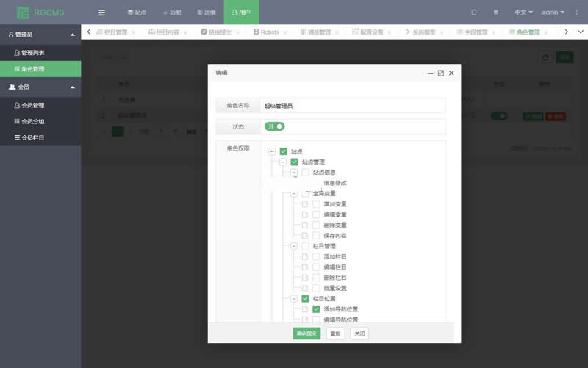Uncheck the 站点管理 checkbox
This screenshot has width=588, height=368.
click(x=294, y=162)
